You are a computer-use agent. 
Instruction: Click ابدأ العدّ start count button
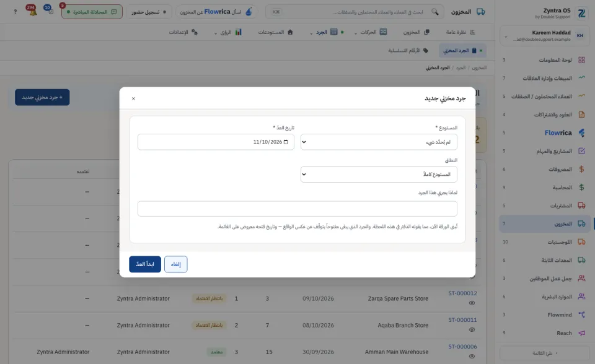pos(145,264)
